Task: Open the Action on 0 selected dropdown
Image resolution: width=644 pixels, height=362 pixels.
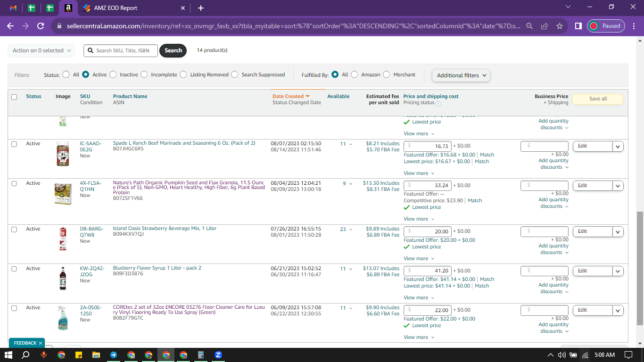Action: 41,50
